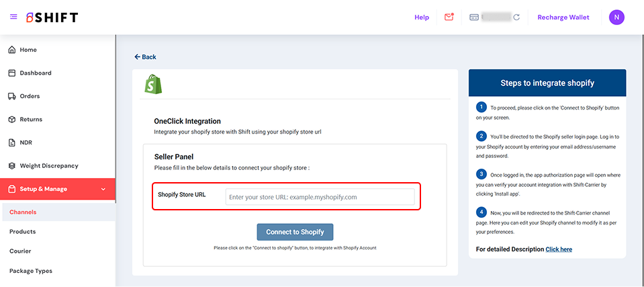644x287 pixels.
Task: Click the Shopify bag logo
Action: [154, 83]
